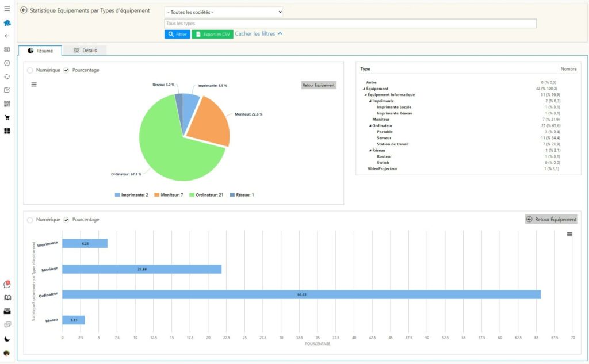Open the 'Toutes les sociétés' dropdown
This screenshot has height=364, width=589.
click(224, 12)
